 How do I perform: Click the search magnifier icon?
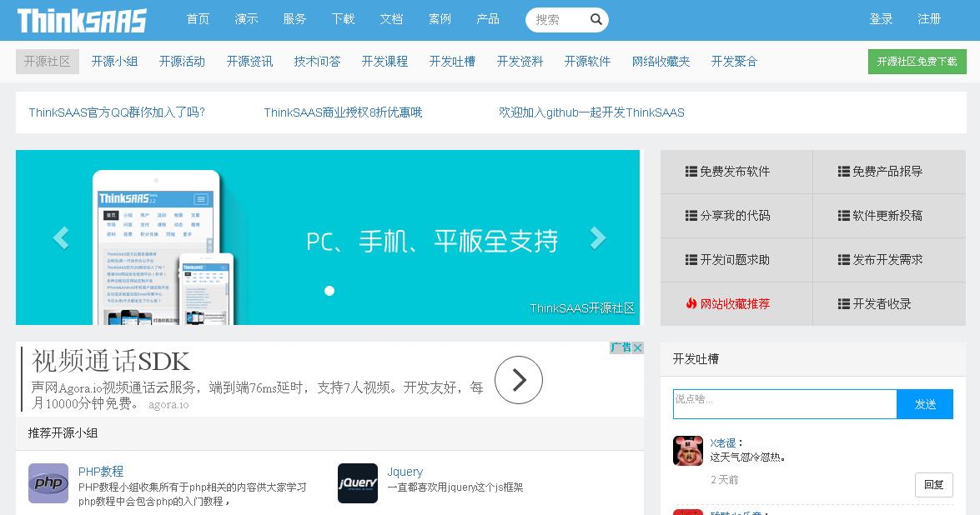tap(596, 19)
